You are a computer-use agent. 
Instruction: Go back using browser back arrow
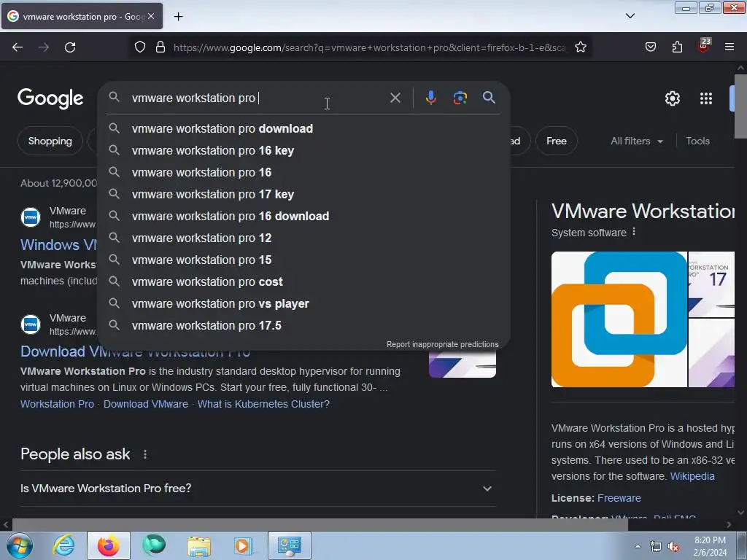pos(18,47)
